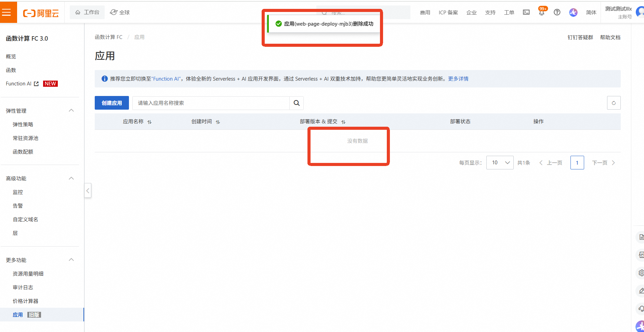Go to 常驻资源池
This screenshot has width=644, height=332.
pyautogui.click(x=25, y=138)
